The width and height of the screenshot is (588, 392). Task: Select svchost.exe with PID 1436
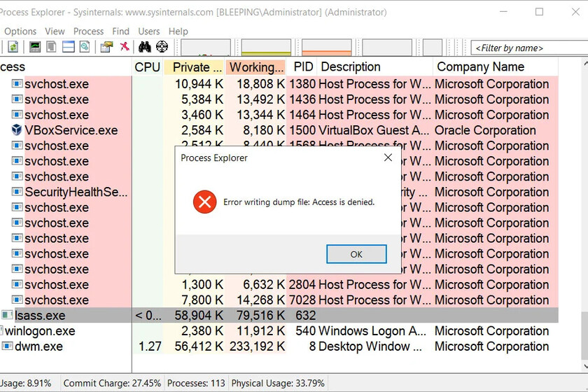click(x=279, y=99)
